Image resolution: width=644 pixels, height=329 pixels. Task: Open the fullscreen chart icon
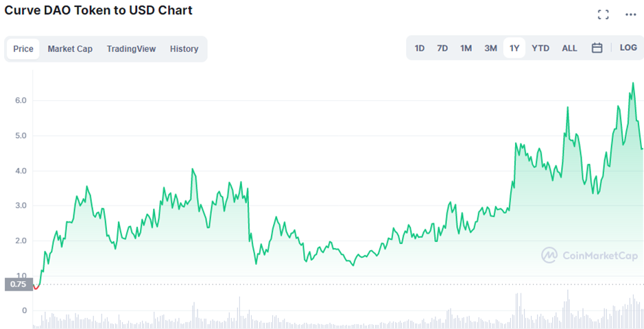coord(603,15)
